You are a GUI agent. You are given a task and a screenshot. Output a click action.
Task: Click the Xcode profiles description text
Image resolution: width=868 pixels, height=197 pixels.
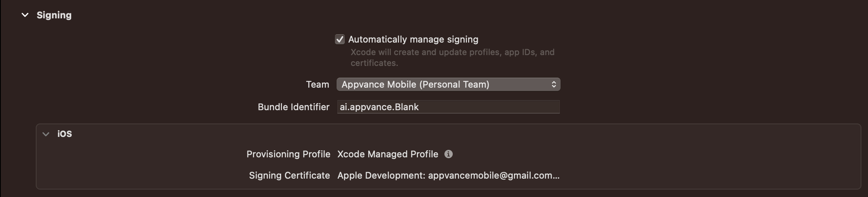(452, 58)
